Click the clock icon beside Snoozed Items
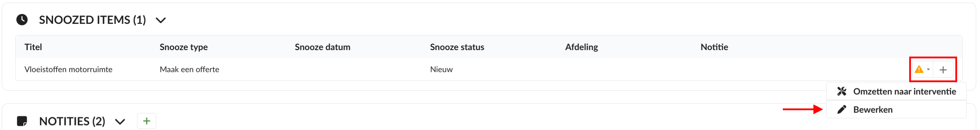The image size is (980, 130). pyautogui.click(x=22, y=20)
